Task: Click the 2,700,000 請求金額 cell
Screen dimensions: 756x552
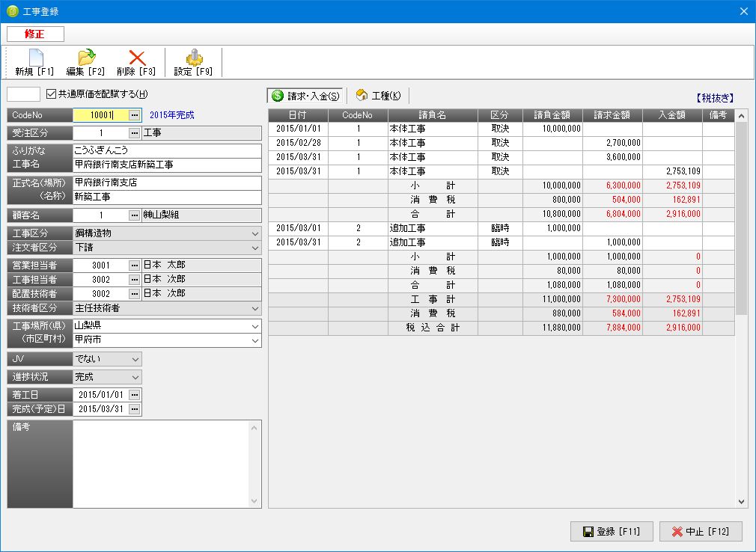Action: click(612, 143)
